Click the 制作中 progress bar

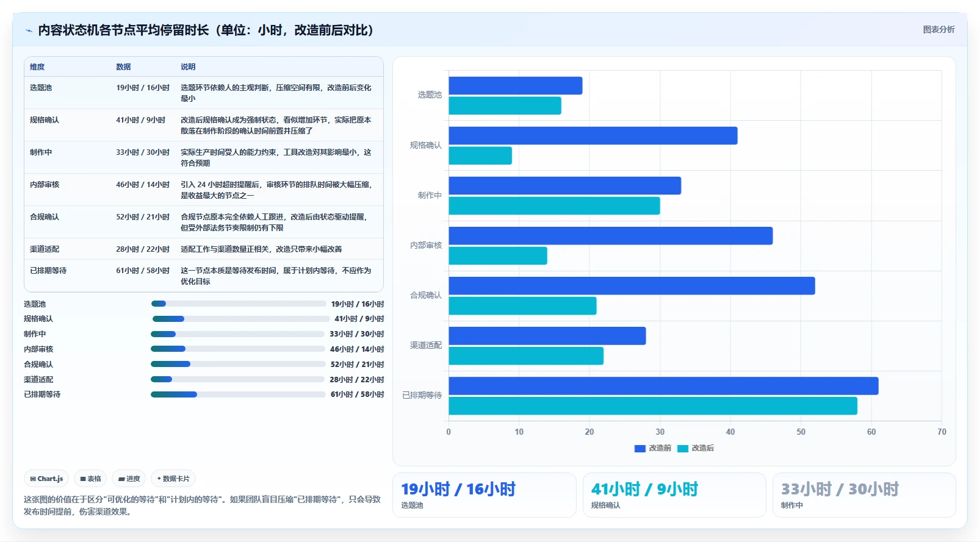point(237,334)
